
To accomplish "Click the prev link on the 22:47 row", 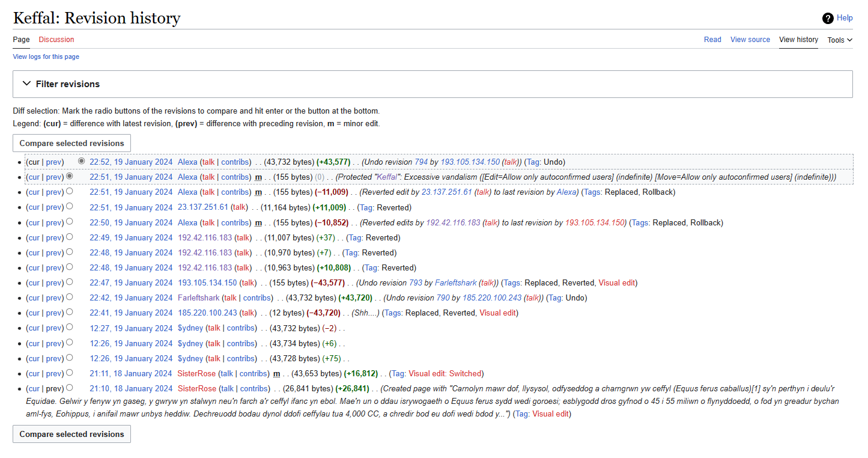I will [x=53, y=283].
